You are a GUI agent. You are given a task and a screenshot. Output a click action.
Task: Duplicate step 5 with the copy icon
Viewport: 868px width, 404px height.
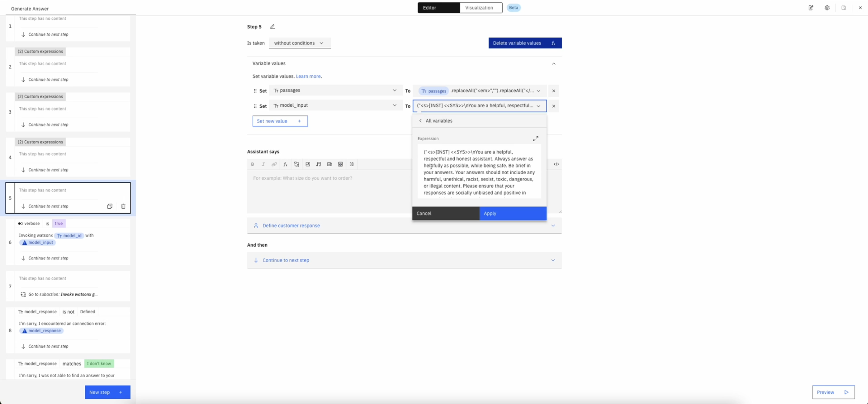(110, 206)
